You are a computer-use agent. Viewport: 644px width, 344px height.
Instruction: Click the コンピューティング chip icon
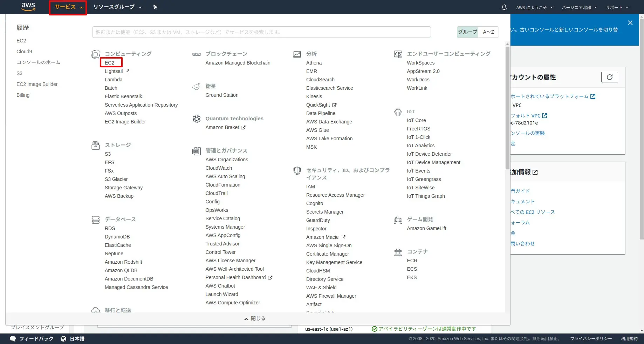(x=96, y=54)
